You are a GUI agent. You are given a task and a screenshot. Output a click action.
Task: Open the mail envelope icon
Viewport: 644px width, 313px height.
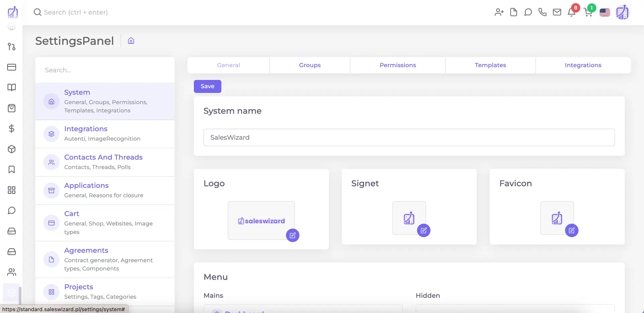tap(557, 12)
